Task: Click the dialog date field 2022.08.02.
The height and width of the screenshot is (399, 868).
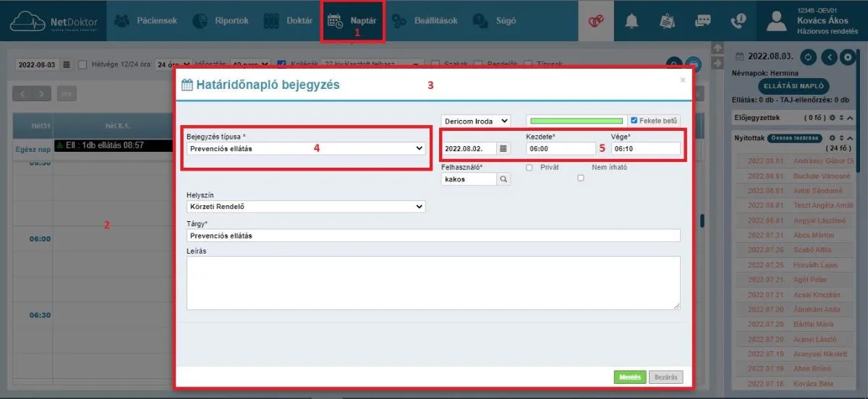Action: pyautogui.click(x=469, y=148)
